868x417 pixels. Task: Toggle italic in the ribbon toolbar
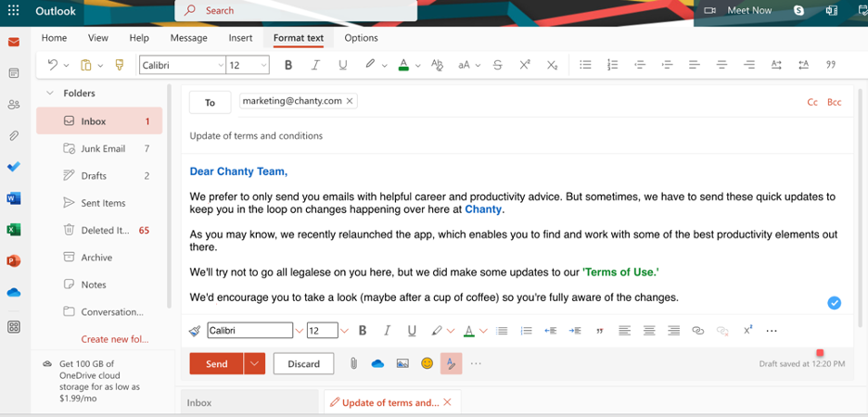tap(315, 65)
